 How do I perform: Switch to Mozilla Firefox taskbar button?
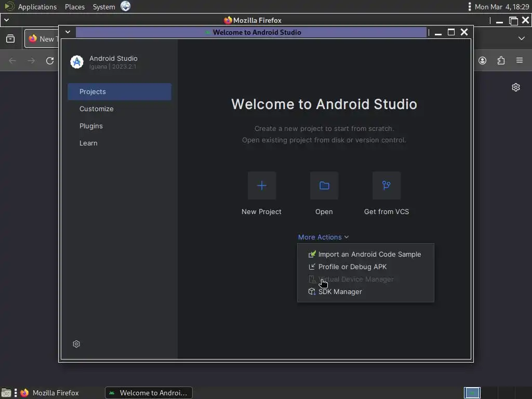pos(49,393)
